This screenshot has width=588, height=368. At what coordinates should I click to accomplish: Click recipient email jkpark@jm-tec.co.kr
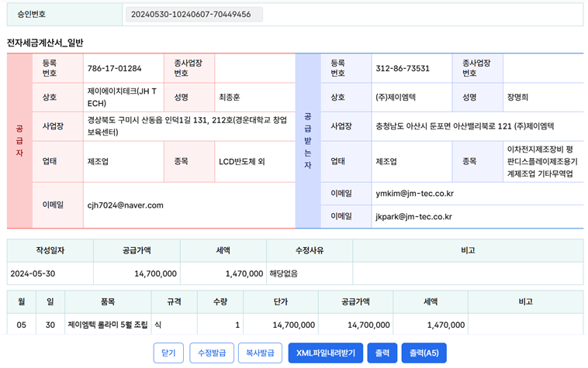[413, 217]
